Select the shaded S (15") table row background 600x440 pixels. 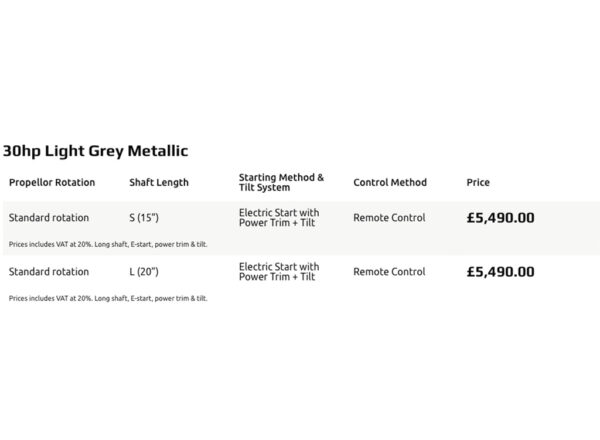(302, 228)
